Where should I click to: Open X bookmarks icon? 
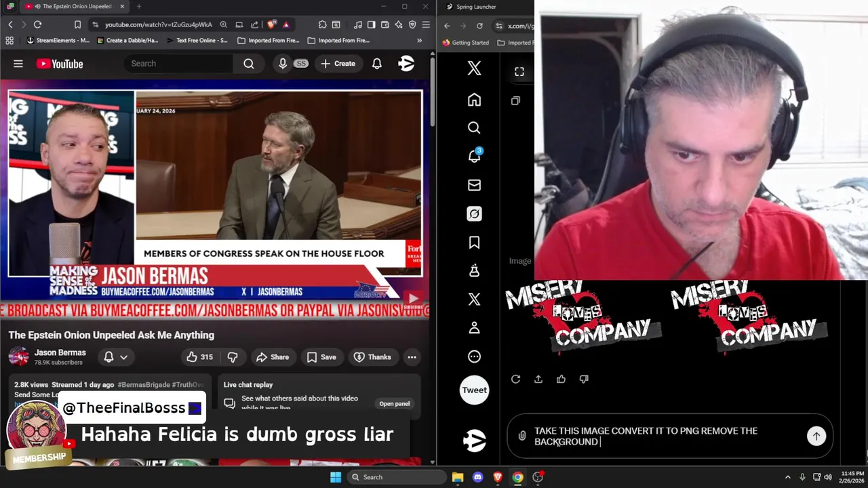pos(474,243)
